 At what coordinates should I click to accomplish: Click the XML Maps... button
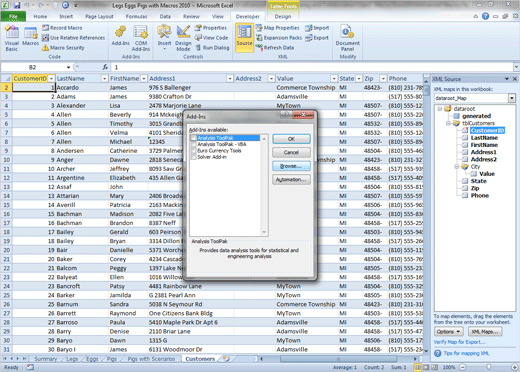click(x=485, y=332)
